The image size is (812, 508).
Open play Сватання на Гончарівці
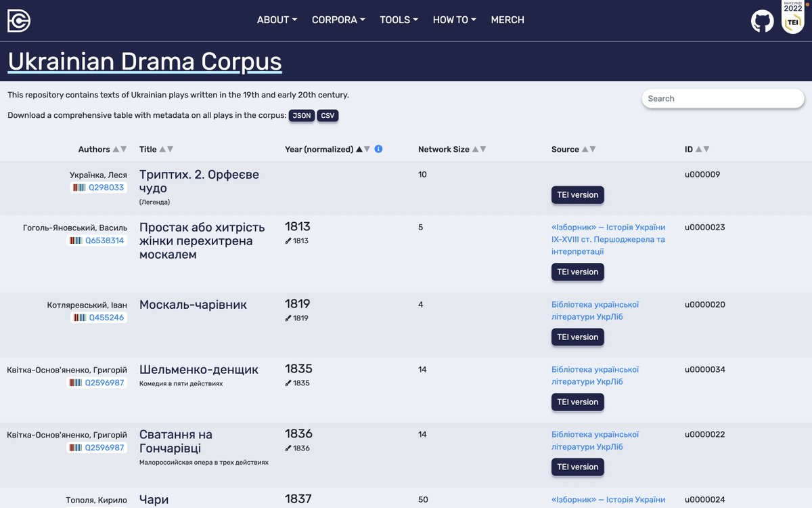pos(176,442)
